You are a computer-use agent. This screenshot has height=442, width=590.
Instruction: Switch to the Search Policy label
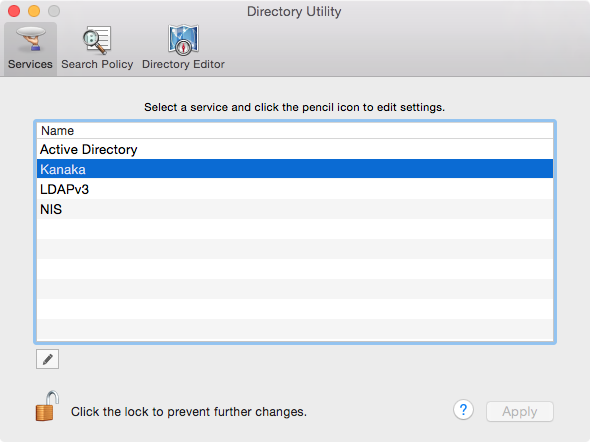[97, 64]
